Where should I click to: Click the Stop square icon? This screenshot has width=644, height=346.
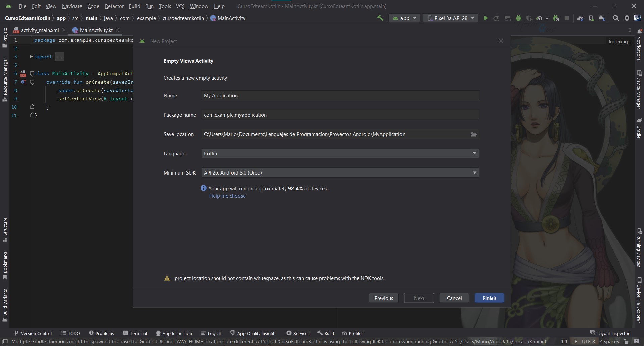pyautogui.click(x=567, y=18)
